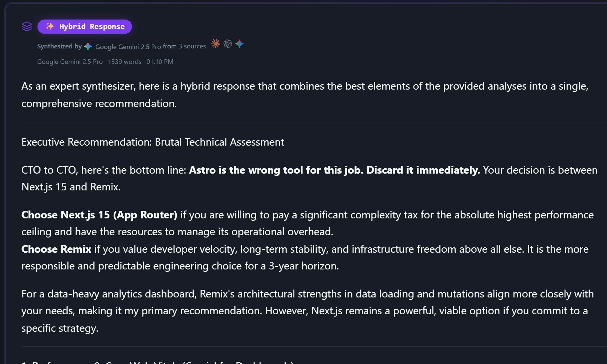607x364 pixels.
Task: Click the '1339 words' count text
Action: pos(124,62)
